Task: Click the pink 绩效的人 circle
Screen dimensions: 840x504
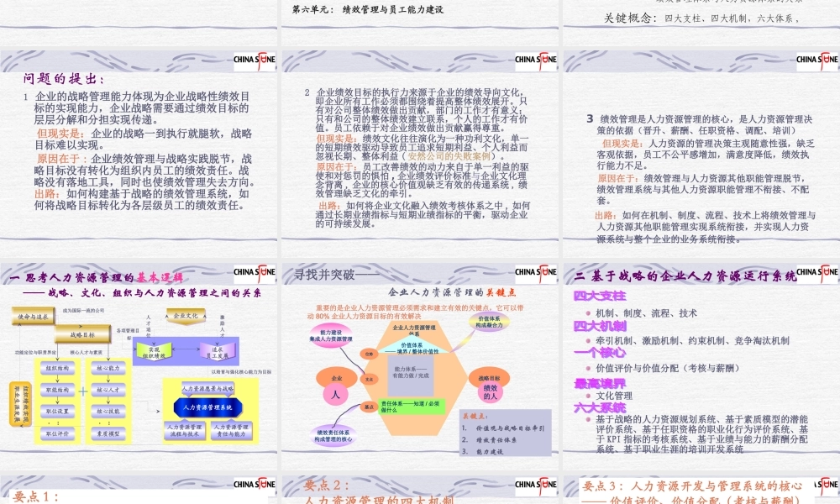Action: (x=491, y=391)
